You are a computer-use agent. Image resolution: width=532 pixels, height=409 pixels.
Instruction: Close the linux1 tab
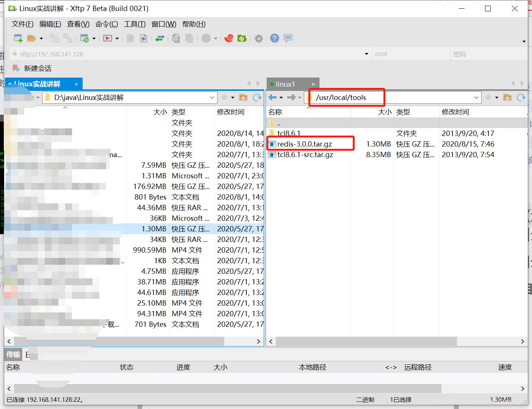click(x=313, y=84)
